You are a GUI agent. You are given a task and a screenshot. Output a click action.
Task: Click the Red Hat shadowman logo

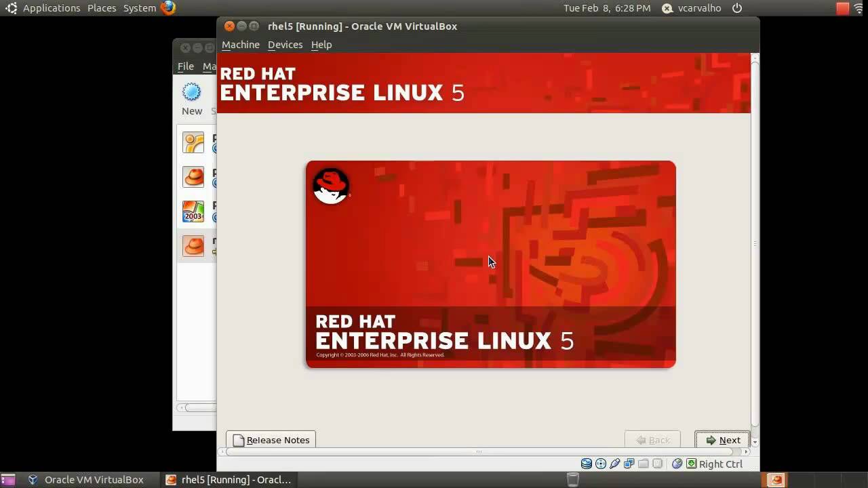pyautogui.click(x=331, y=186)
